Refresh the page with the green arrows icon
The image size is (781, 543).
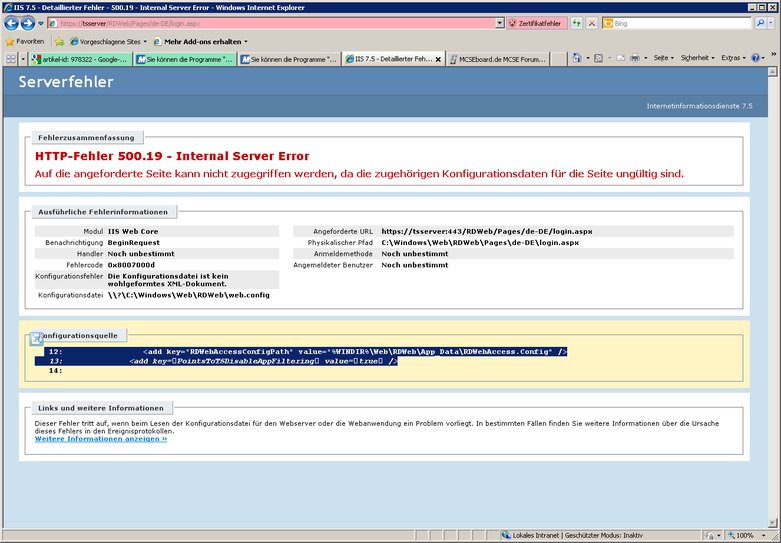pyautogui.click(x=576, y=23)
